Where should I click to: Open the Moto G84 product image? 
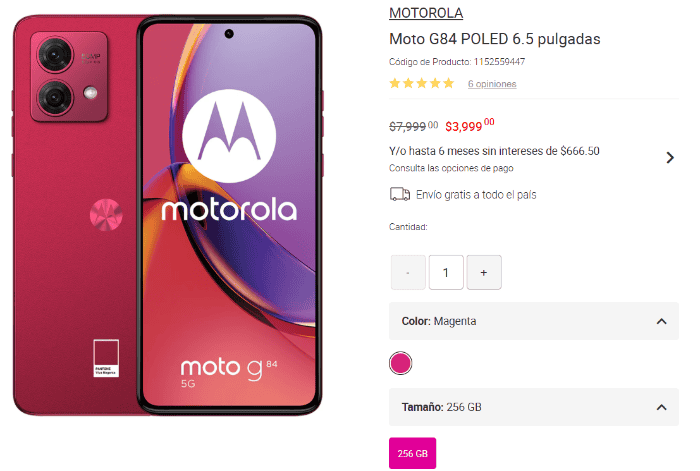coord(167,215)
